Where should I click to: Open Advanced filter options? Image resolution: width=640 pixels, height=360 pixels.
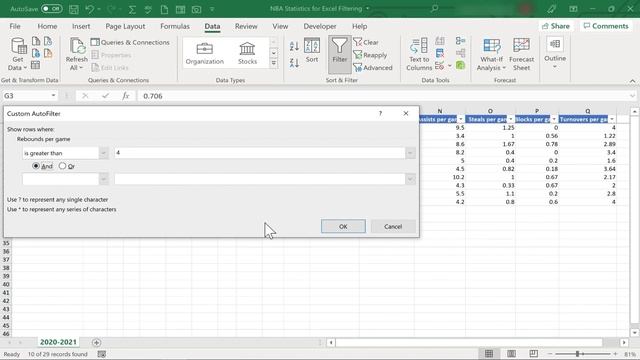373,67
